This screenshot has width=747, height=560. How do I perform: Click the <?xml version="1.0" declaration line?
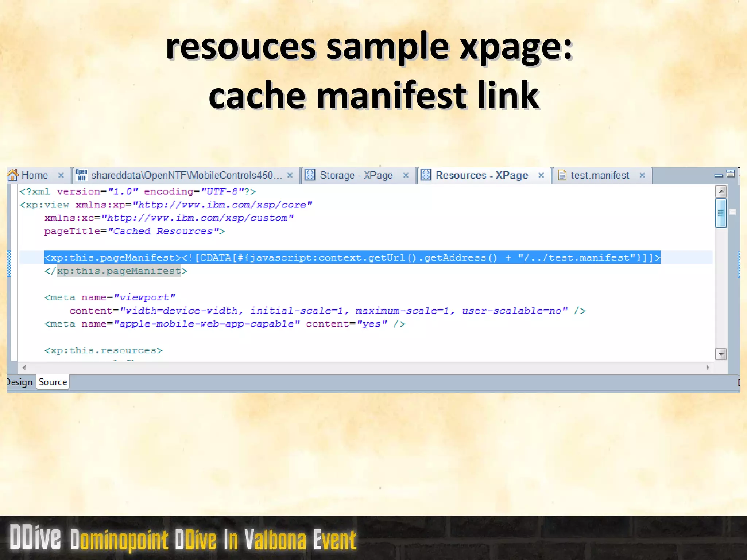pyautogui.click(x=138, y=191)
